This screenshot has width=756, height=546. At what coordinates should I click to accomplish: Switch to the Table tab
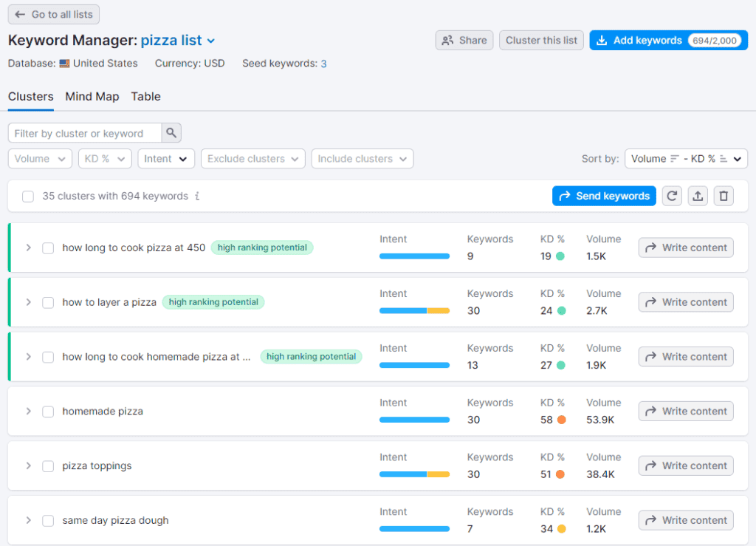[145, 97]
